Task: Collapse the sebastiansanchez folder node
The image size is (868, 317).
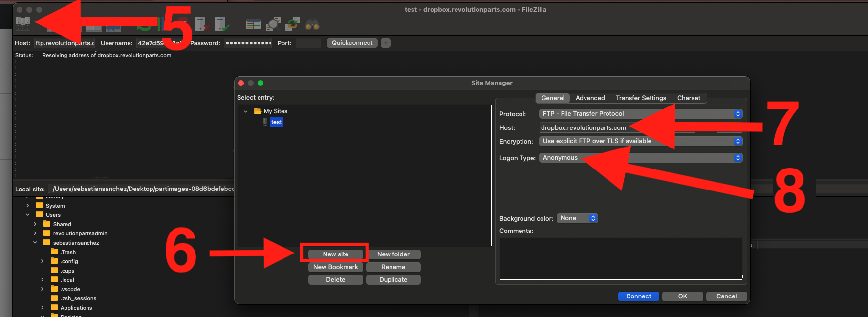Action: (x=35, y=243)
